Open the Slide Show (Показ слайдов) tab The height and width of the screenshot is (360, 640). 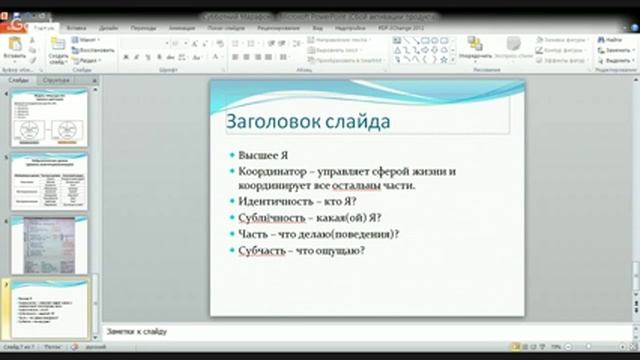(x=226, y=28)
